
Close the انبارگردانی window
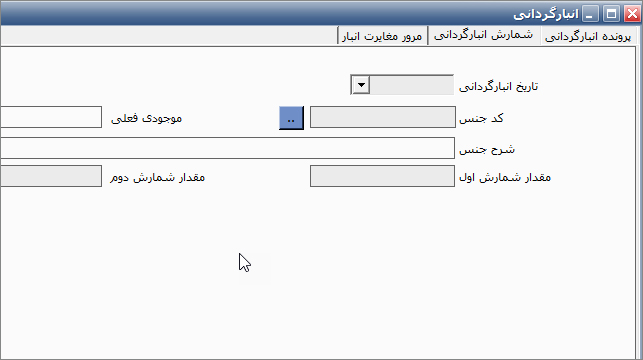(632, 14)
